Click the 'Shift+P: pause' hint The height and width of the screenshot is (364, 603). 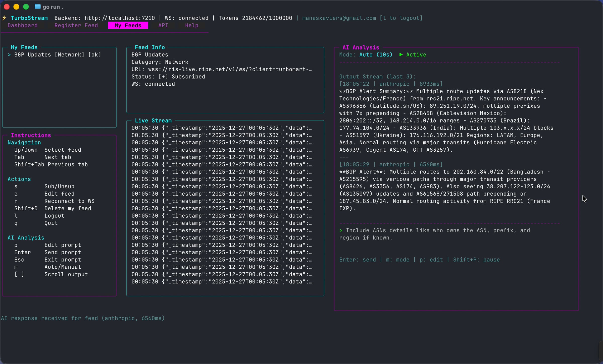[476, 260]
